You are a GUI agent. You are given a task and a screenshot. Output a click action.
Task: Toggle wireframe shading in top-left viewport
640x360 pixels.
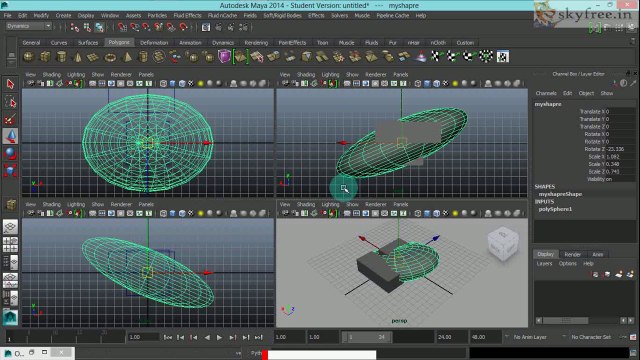pyautogui.click(x=163, y=84)
